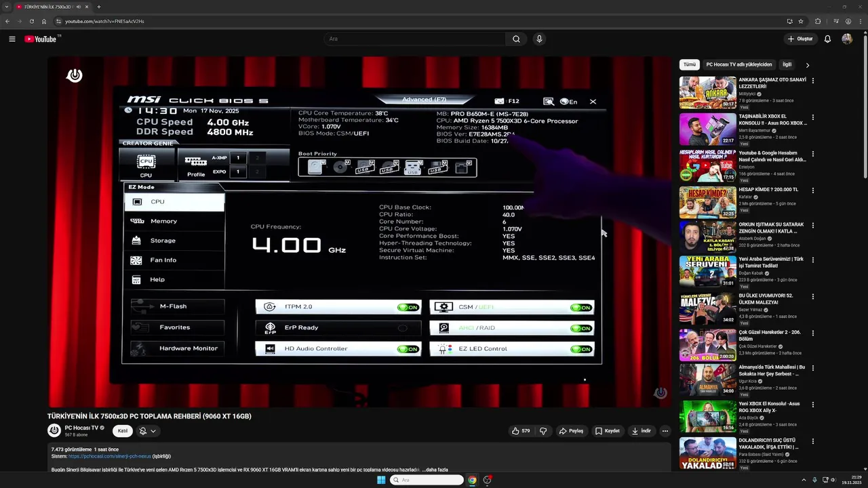Open Almanya'da Türk Mahallesi video title
This screenshot has width=868, height=488.
coord(772,370)
